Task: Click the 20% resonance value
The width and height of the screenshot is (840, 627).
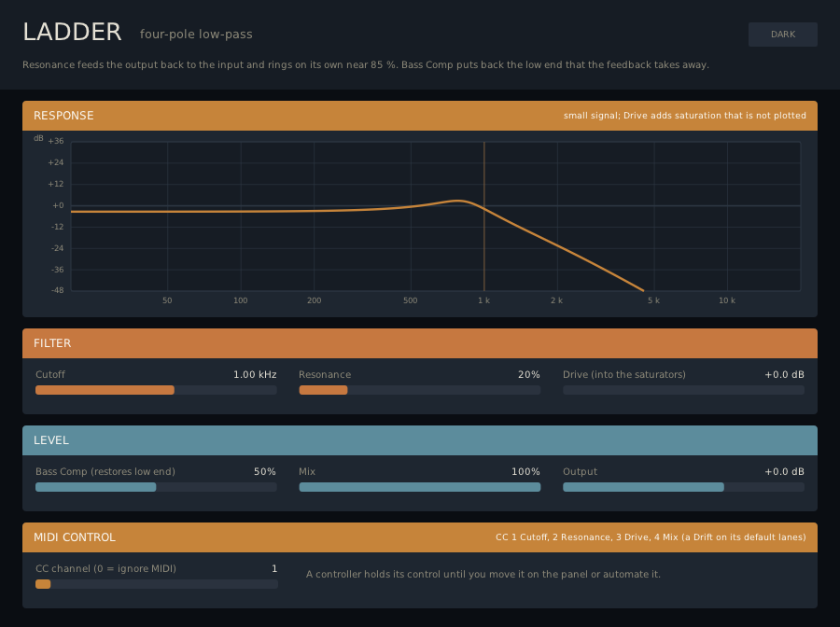Action: [x=529, y=374]
